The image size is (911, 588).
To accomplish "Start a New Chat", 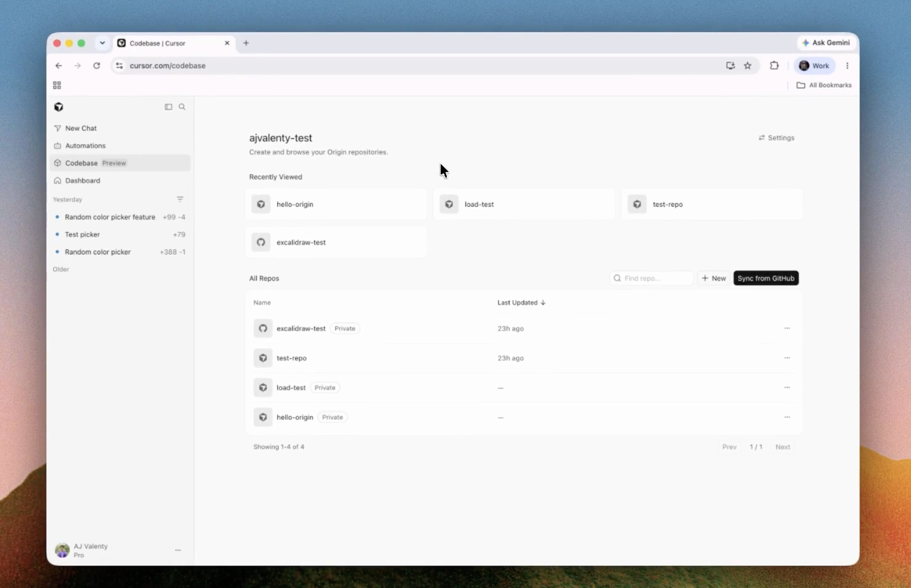I will point(120,128).
